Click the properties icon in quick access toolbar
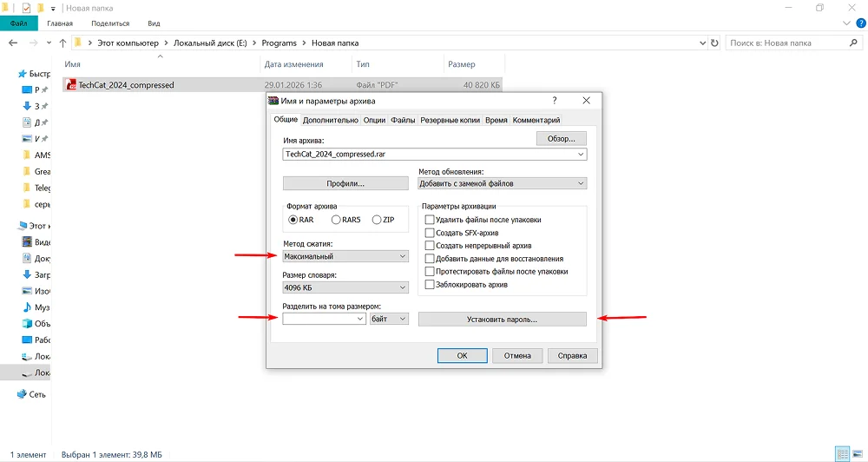Viewport: 868px width, 462px height. point(25,8)
